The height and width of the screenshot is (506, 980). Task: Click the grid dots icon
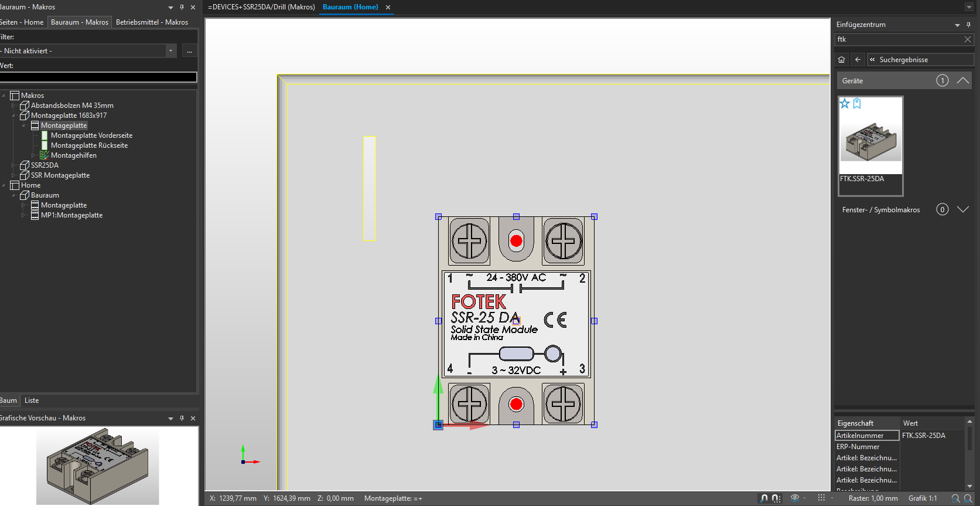(x=821, y=498)
